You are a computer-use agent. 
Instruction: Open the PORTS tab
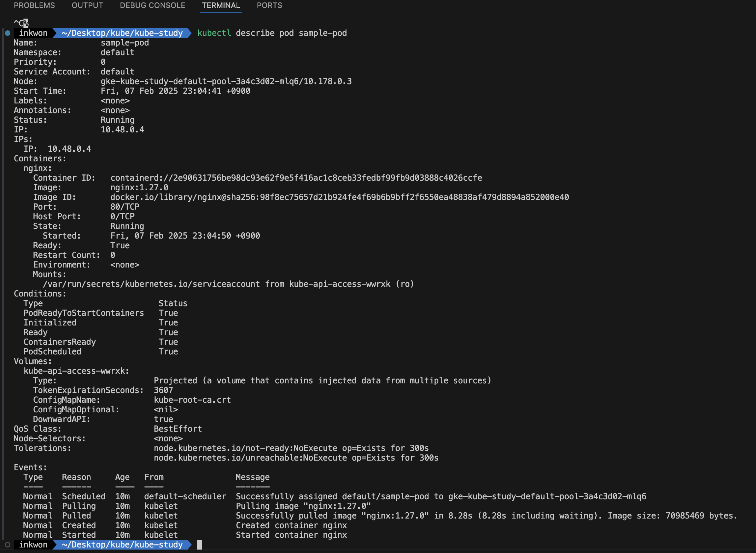coord(269,6)
